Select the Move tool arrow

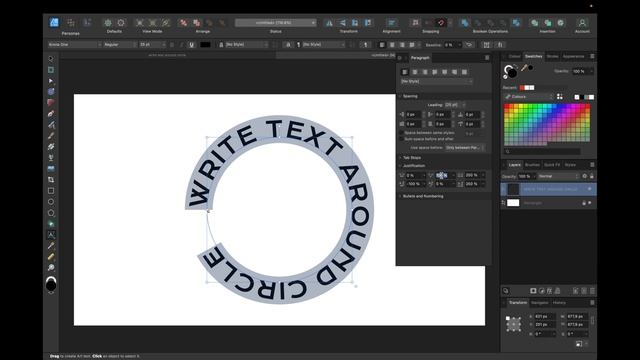pyautogui.click(x=51, y=59)
